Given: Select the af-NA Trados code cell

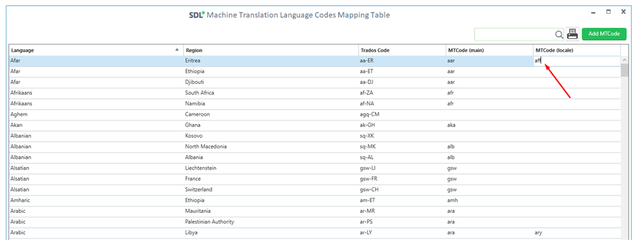Looking at the screenshot, I should click(x=402, y=104).
